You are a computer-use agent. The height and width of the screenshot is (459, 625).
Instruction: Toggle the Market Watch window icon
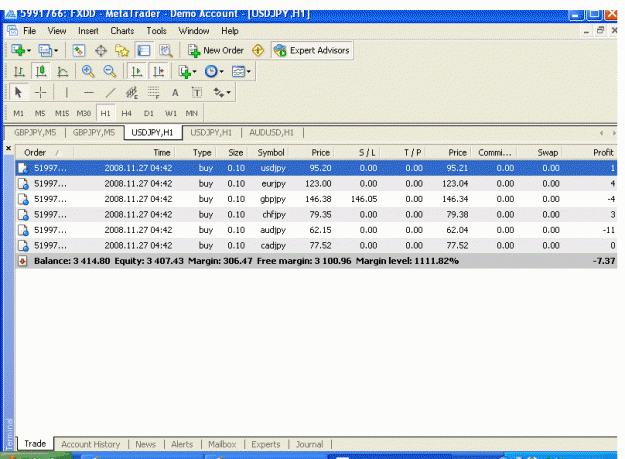coord(79,51)
